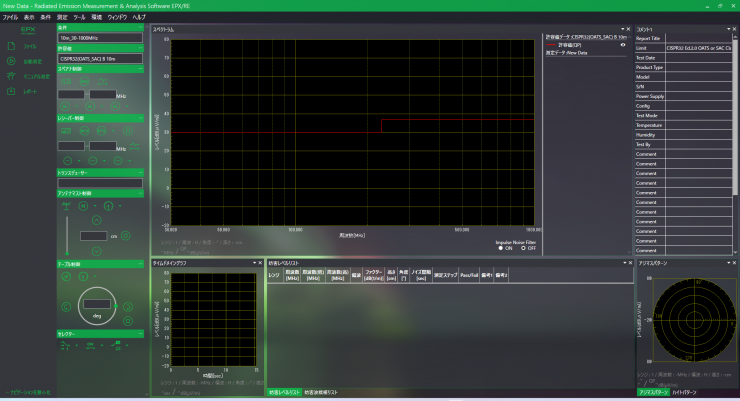The image size is (740, 401).
Task: Toggle visibility eye for 許容値(QP) trace
Action: click(623, 45)
